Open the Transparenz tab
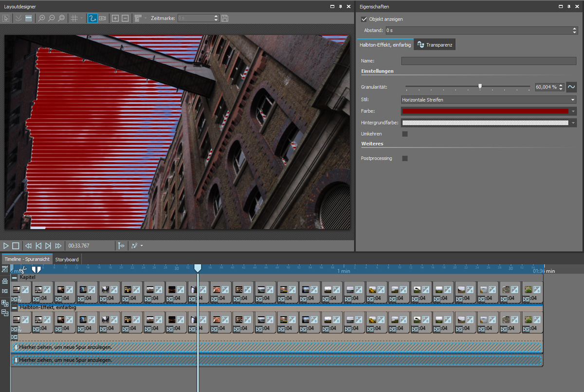The width and height of the screenshot is (584, 392). pyautogui.click(x=435, y=45)
